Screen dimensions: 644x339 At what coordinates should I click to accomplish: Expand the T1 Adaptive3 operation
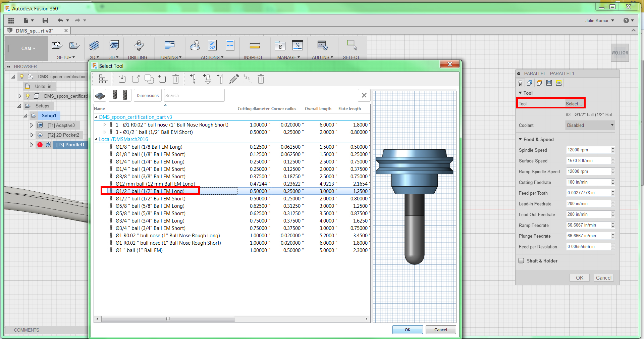31,125
